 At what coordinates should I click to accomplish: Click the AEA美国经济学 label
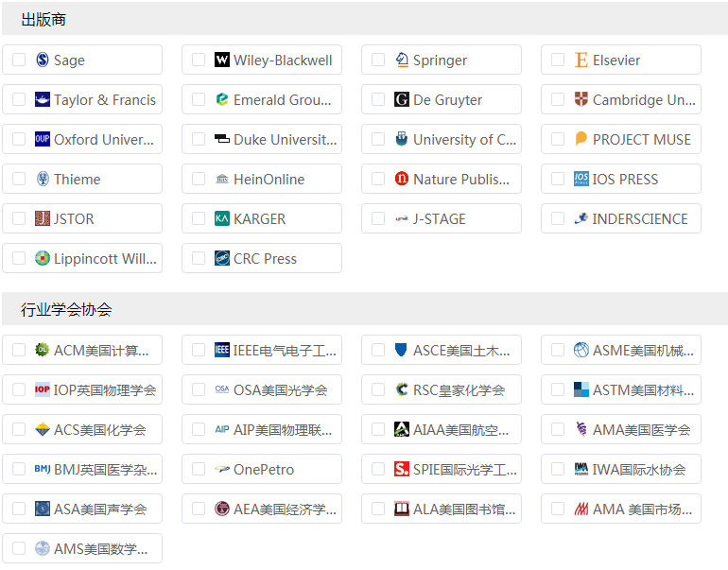[285, 510]
